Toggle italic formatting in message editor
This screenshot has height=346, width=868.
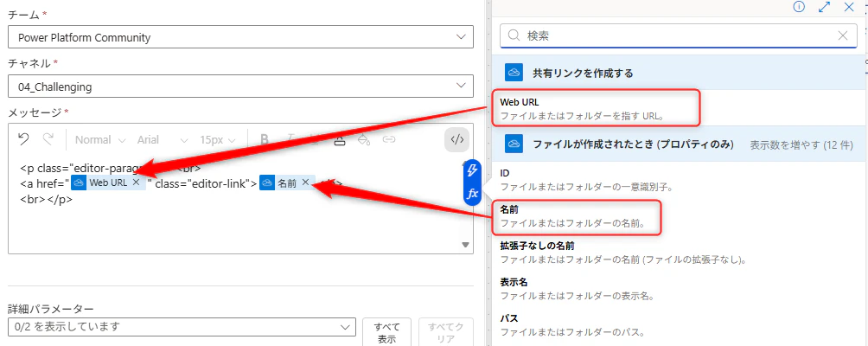(x=290, y=139)
